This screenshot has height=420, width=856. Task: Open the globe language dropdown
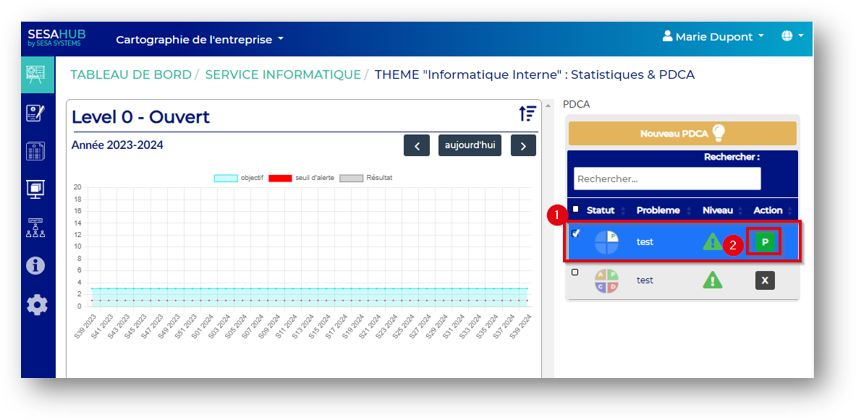point(792,36)
